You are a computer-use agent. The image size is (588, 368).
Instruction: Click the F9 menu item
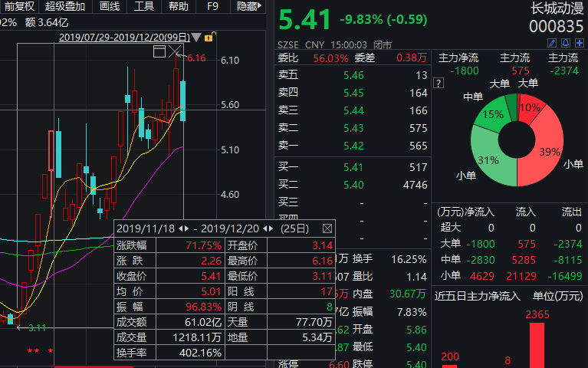pos(212,6)
